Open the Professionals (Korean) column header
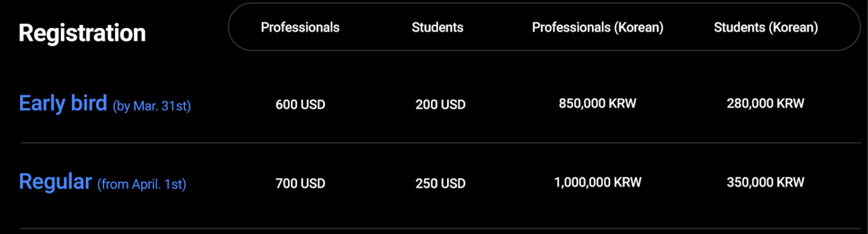 coord(597,27)
